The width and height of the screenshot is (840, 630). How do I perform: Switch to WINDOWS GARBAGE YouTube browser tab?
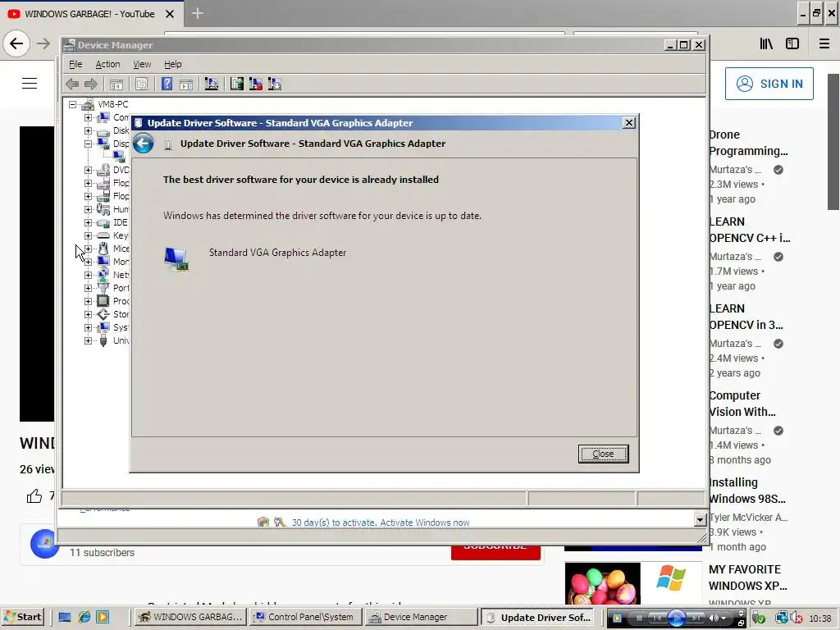pyautogui.click(x=89, y=14)
